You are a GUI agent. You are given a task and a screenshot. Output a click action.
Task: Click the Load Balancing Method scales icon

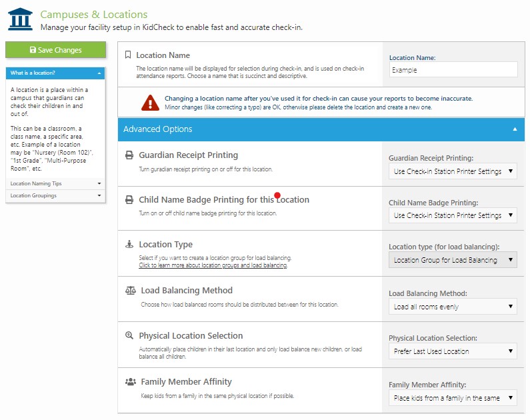tap(131, 290)
